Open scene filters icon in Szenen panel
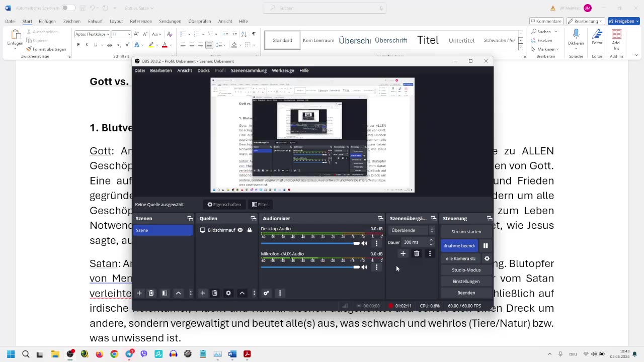This screenshot has height=362, width=644. [x=165, y=293]
